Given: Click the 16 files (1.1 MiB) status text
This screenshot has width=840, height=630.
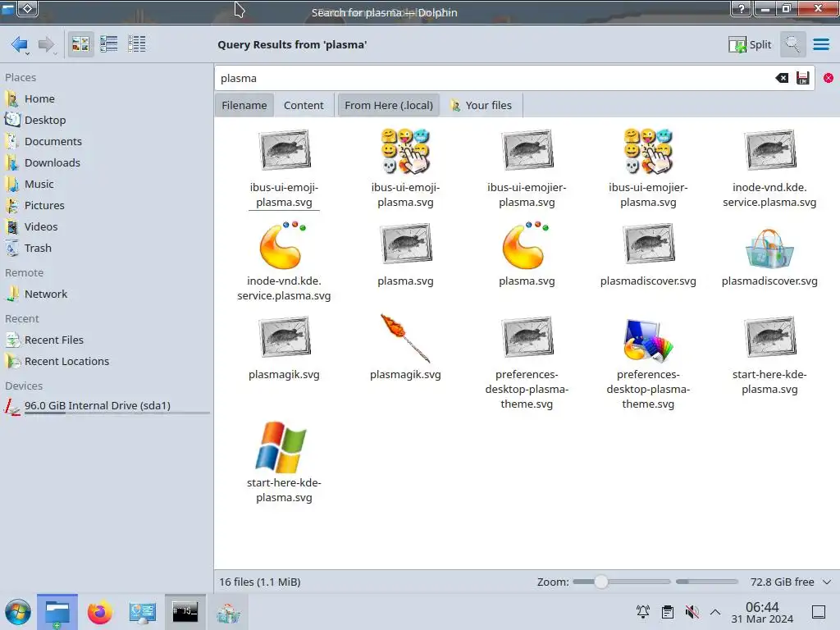Looking at the screenshot, I should pos(260,582).
